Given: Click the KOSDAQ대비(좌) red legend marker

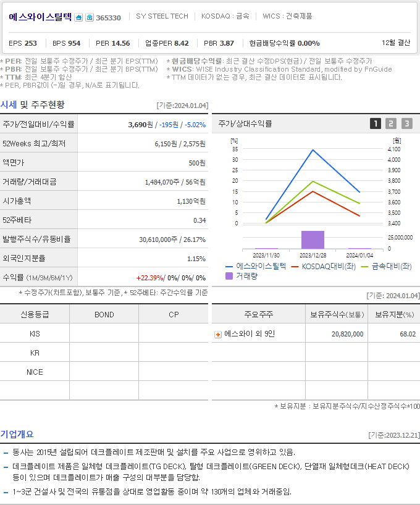Looking at the screenshot, I should (295, 267).
